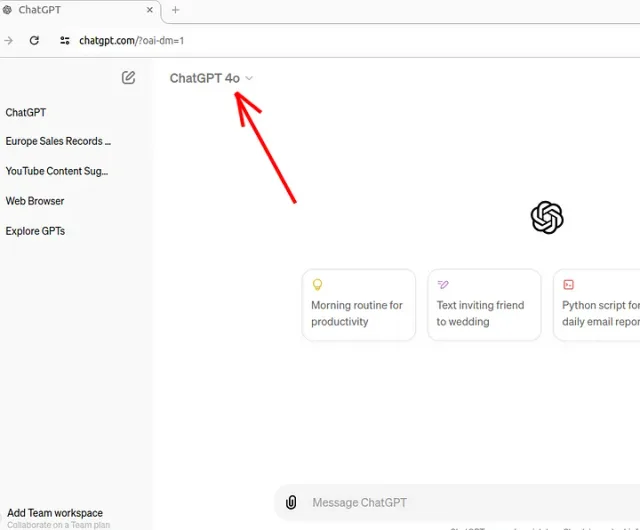Open the ChatGPT 4o model selector dropdown
Image resolution: width=640 pixels, height=530 pixels.
211,78
